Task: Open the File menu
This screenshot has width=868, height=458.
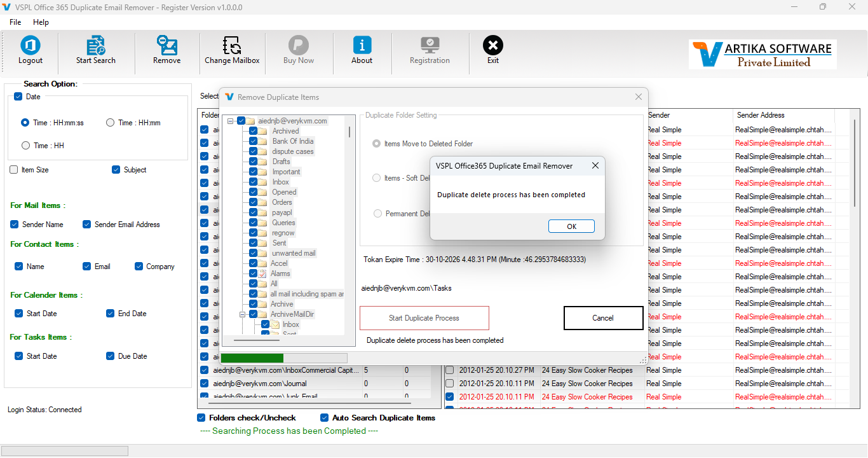Action: (x=15, y=22)
